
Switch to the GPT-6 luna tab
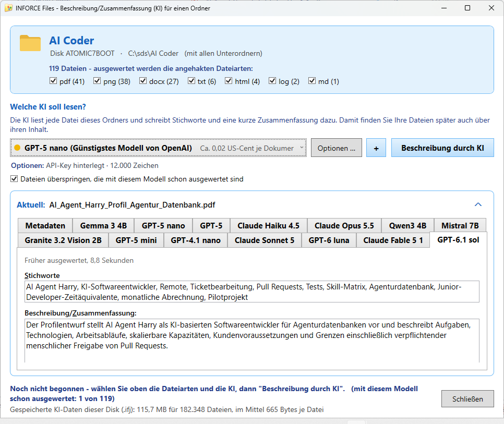coord(329,240)
